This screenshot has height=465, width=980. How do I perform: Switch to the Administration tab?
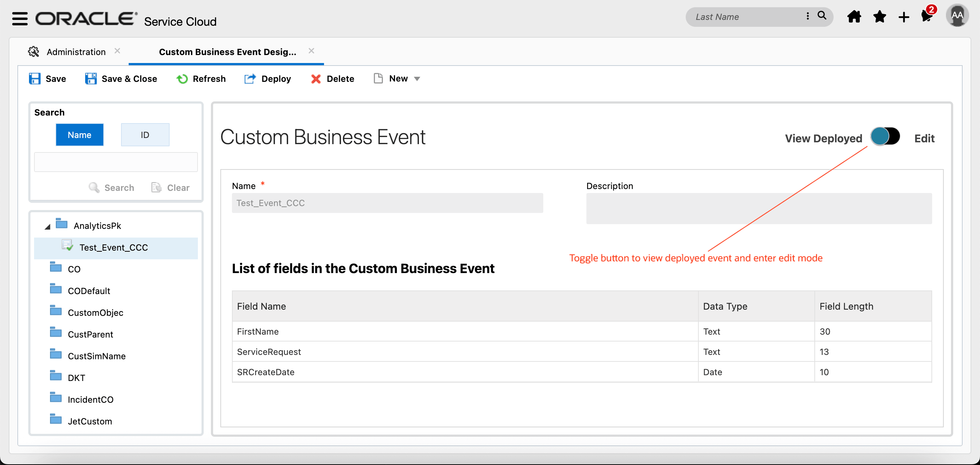[76, 52]
